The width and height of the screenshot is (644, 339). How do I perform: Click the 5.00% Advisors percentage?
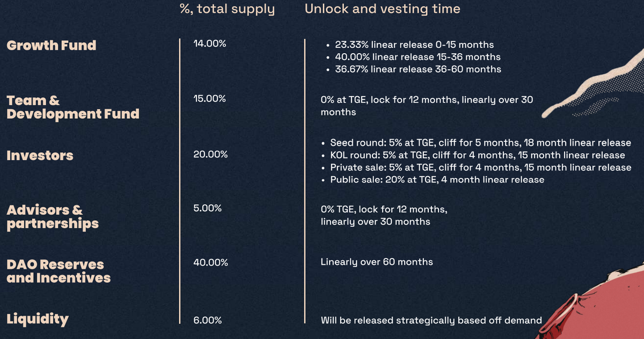pyautogui.click(x=207, y=208)
